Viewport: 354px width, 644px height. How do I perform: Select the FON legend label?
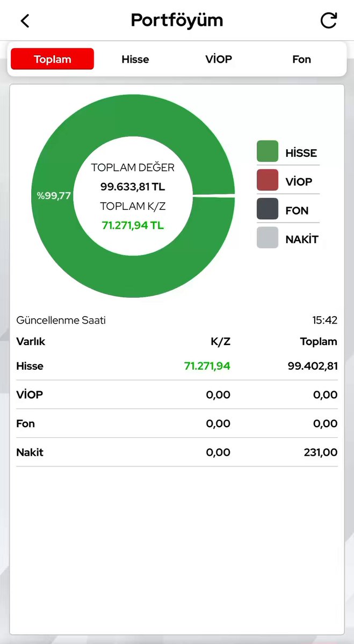pos(297,211)
